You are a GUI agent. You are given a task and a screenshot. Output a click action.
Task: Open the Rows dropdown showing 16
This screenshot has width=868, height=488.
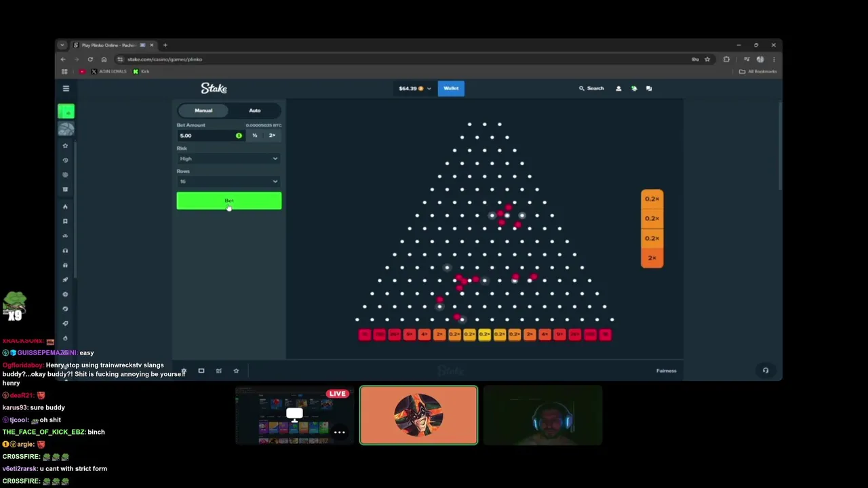point(229,182)
